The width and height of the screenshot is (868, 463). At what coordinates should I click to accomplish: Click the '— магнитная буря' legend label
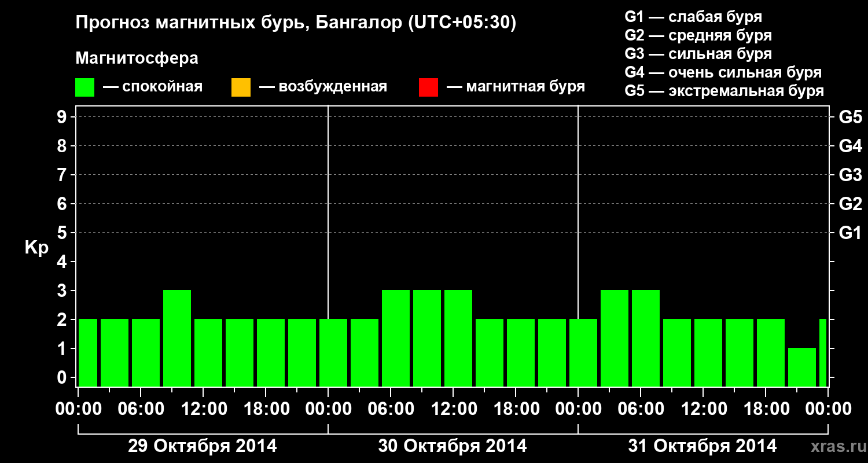(x=516, y=87)
